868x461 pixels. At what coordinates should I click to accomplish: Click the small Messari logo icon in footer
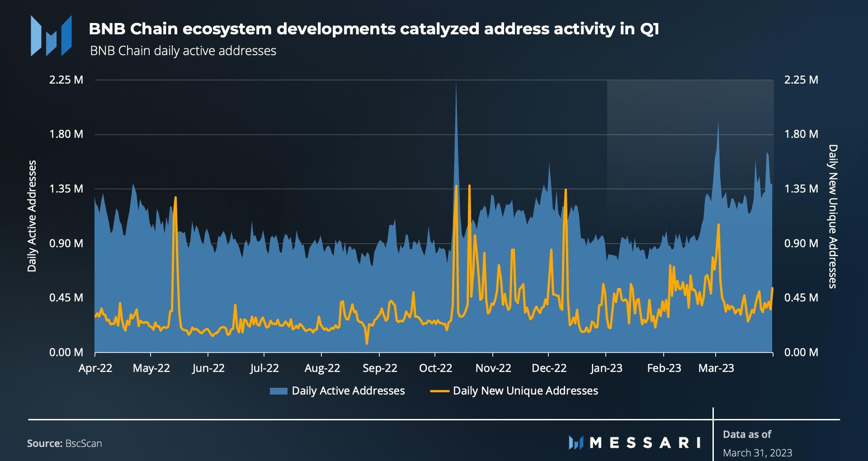click(576, 442)
